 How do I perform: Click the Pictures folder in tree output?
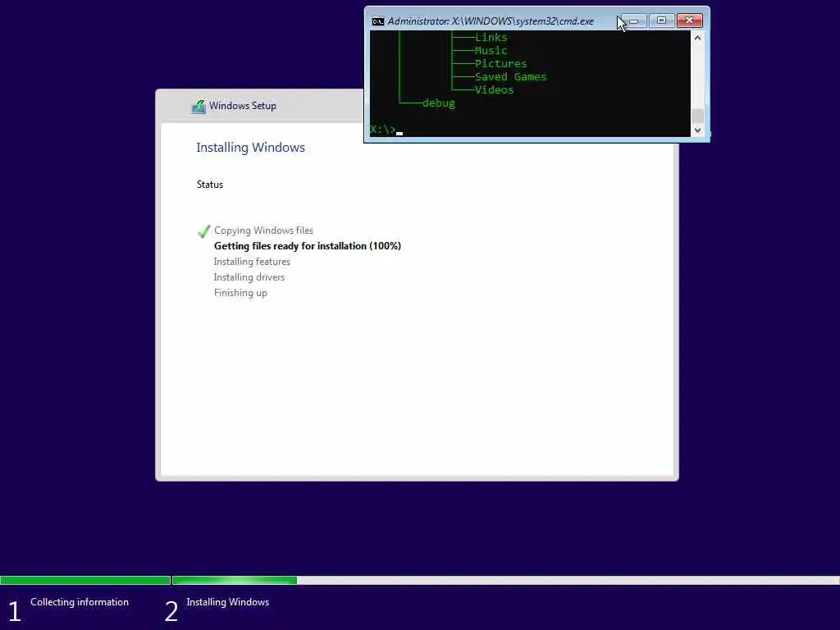[500, 64]
